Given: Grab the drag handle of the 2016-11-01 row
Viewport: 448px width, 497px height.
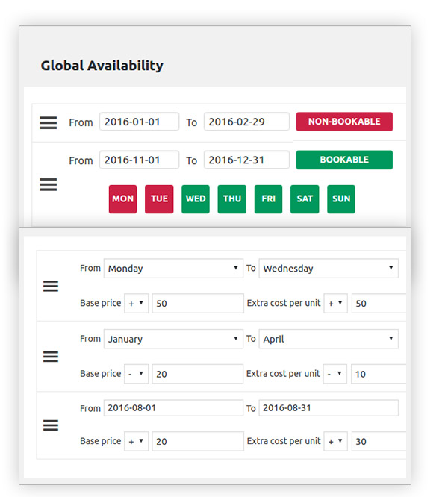Looking at the screenshot, I should pyautogui.click(x=49, y=184).
